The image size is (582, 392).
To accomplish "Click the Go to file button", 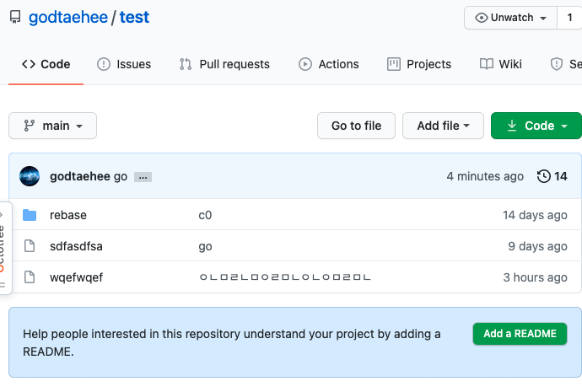I will pos(356,126).
